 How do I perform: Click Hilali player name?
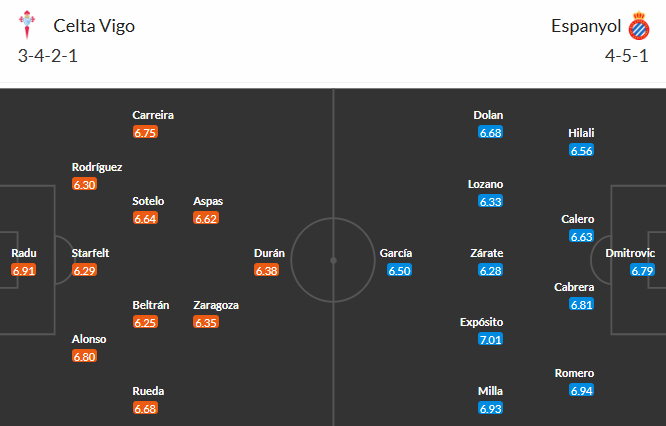581,133
